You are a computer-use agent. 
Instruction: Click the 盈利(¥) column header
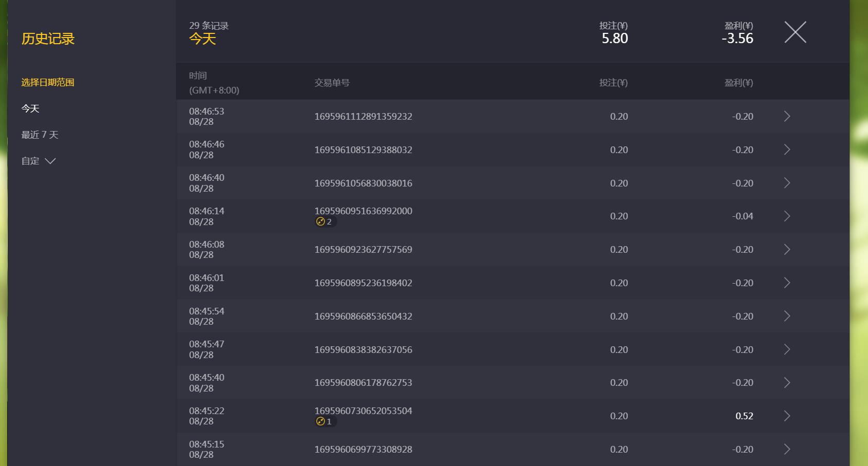point(738,83)
